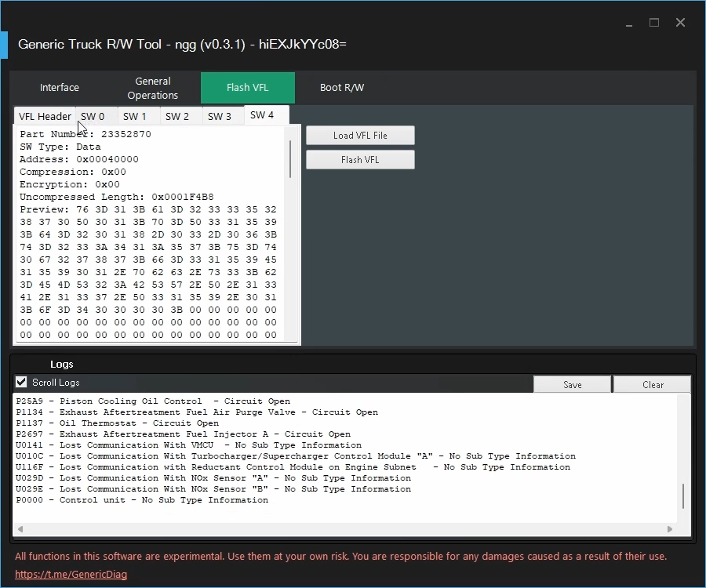Click the SW 4 sub-tab
Viewport: 706px width, 588px height.
pos(263,115)
